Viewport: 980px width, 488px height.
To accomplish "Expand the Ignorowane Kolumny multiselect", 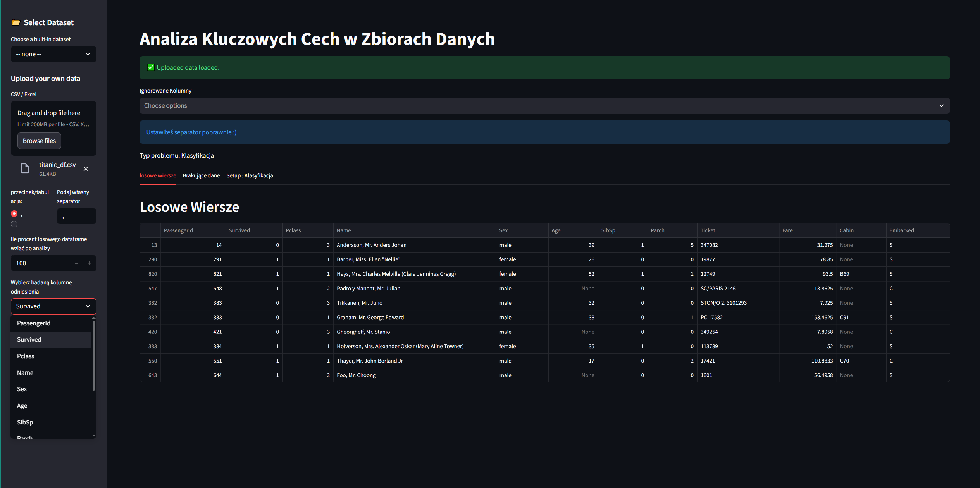I will 544,106.
